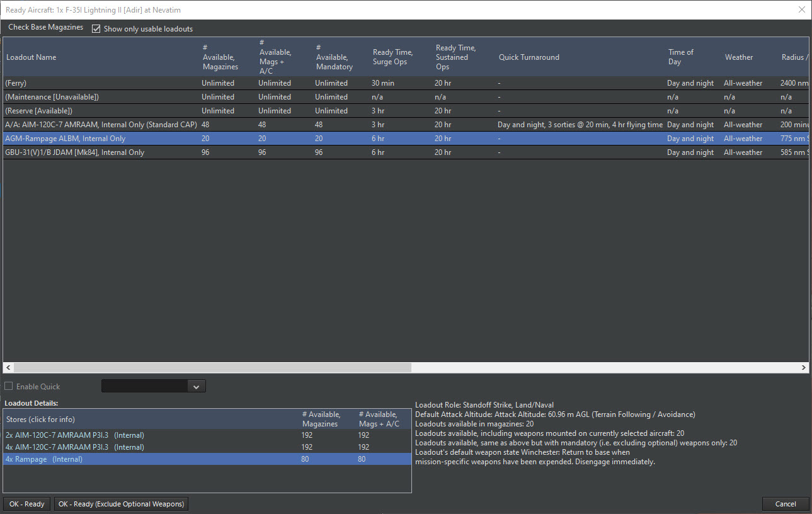Select the (Reserve [Available]) loadout row

[x=406, y=111]
